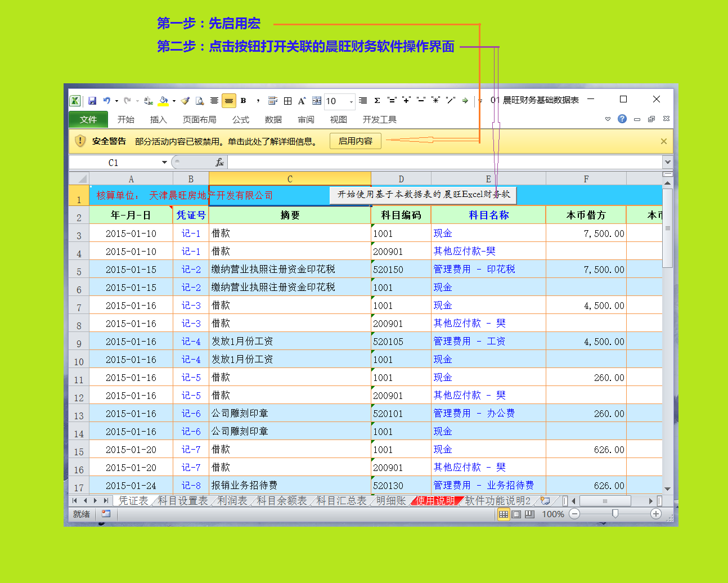The height and width of the screenshot is (583, 728).
Task: Switch to the 科目余额表 sheet tab
Action: [282, 500]
